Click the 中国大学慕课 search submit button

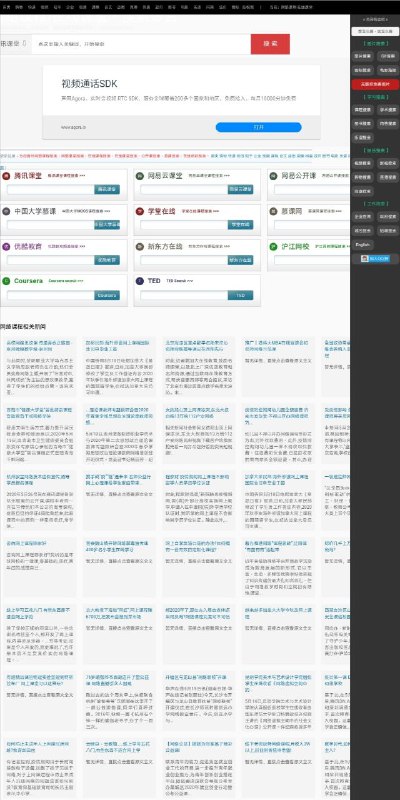107,224
